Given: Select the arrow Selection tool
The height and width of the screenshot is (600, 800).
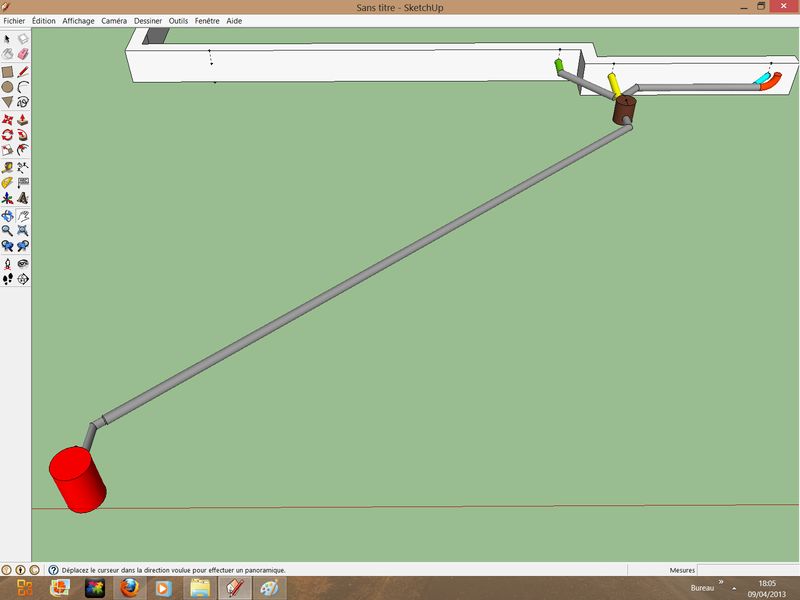Looking at the screenshot, I should pyautogui.click(x=8, y=39).
